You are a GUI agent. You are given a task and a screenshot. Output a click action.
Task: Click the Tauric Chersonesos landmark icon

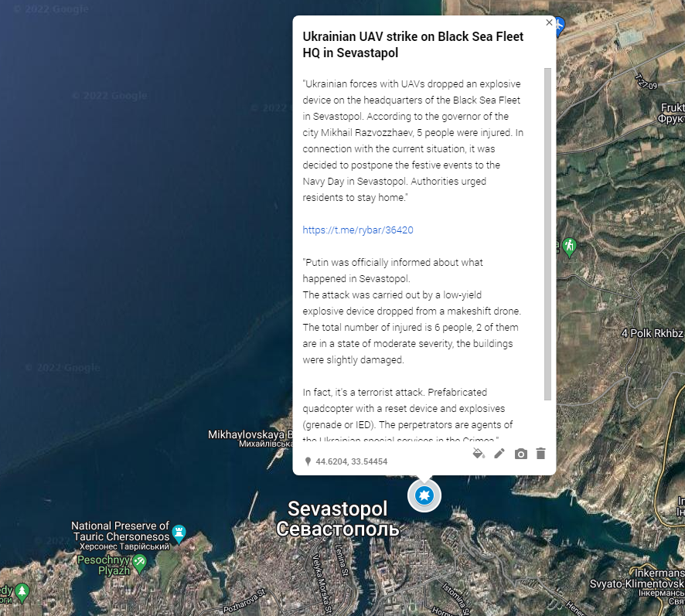point(179,534)
